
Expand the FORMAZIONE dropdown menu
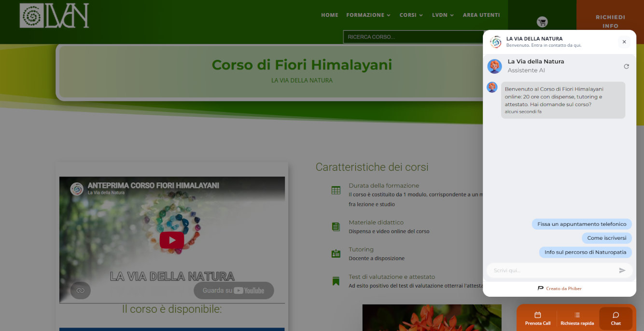[368, 15]
